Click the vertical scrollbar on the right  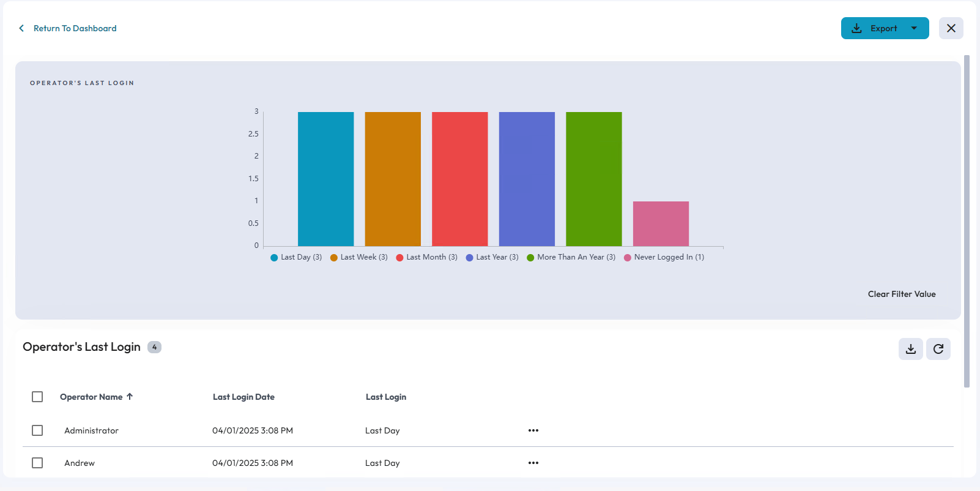(x=967, y=220)
